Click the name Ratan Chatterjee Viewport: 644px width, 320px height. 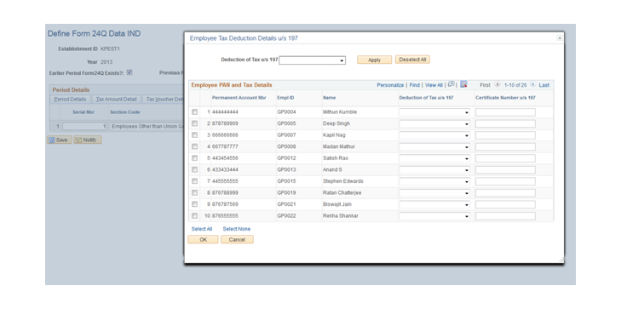click(x=342, y=192)
